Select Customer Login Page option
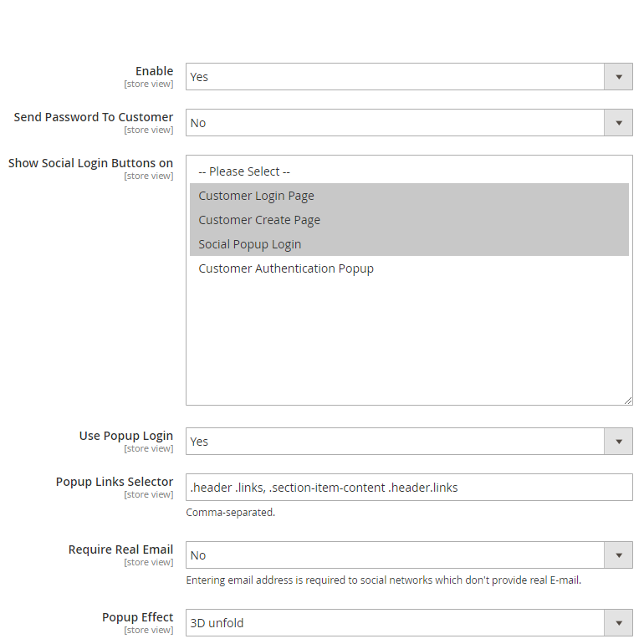Viewport: 644px width, 644px height. (x=257, y=196)
